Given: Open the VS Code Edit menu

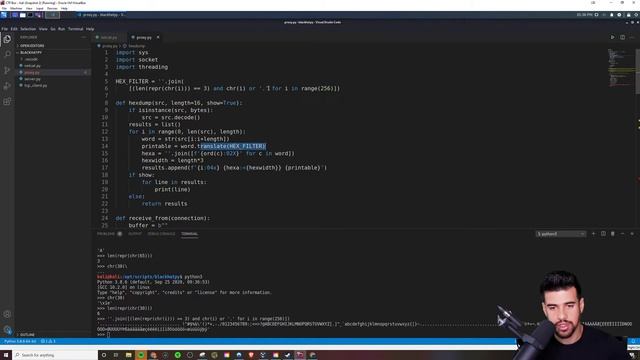Looking at the screenshot, I should point(14,29).
